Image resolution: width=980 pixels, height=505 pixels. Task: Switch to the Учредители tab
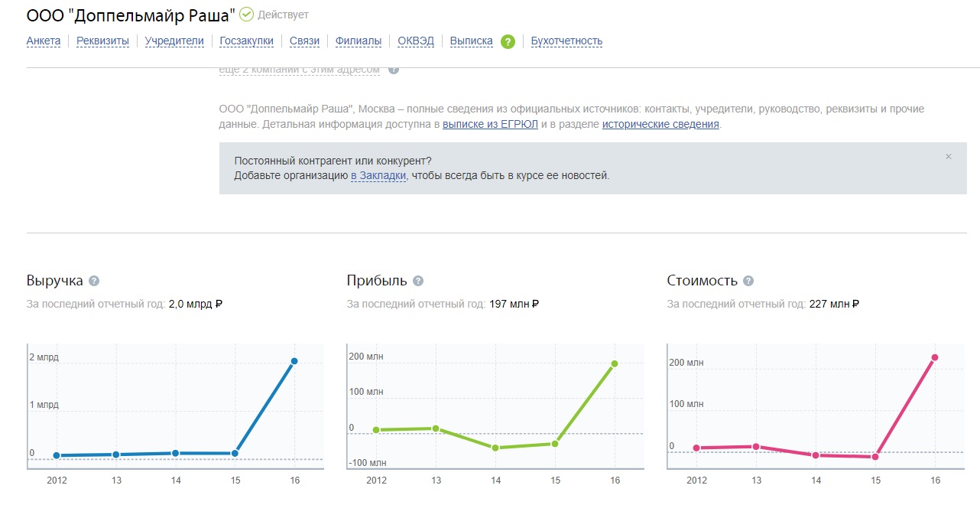click(174, 41)
